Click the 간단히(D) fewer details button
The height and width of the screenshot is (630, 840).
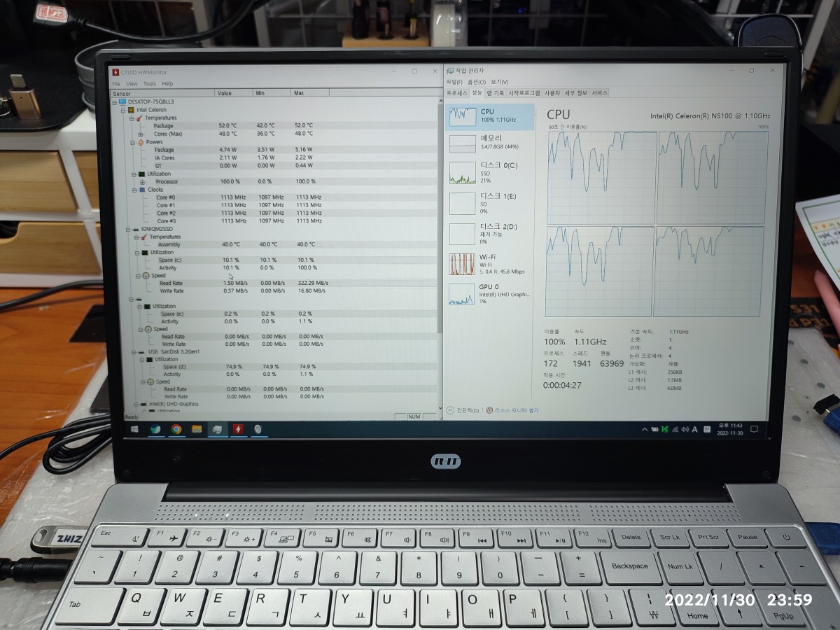[x=463, y=410]
